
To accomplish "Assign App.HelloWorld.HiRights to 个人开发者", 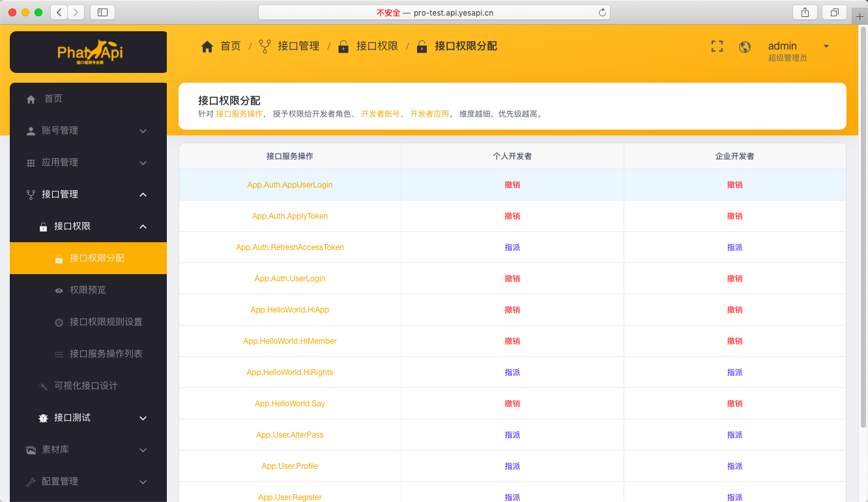I will [512, 372].
